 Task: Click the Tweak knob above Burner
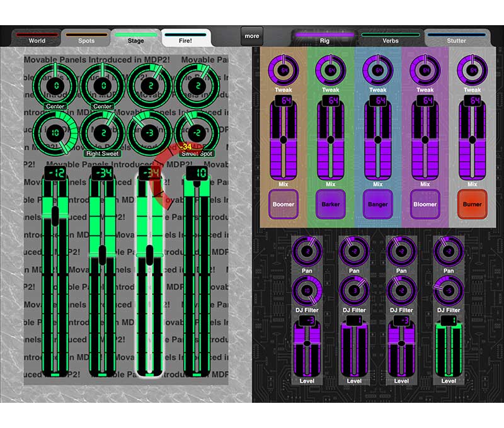(472, 70)
